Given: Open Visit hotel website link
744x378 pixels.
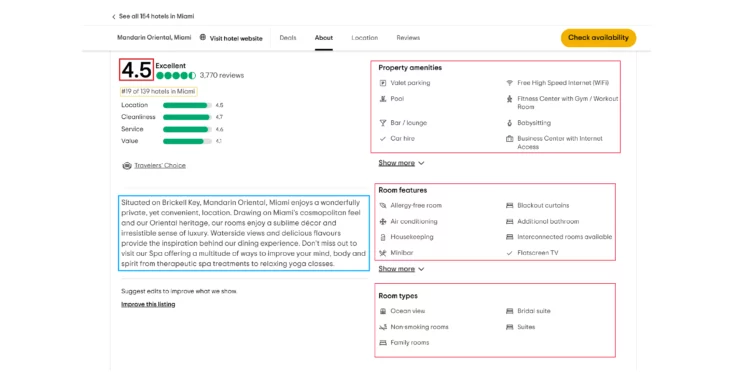Looking at the screenshot, I should (236, 38).
